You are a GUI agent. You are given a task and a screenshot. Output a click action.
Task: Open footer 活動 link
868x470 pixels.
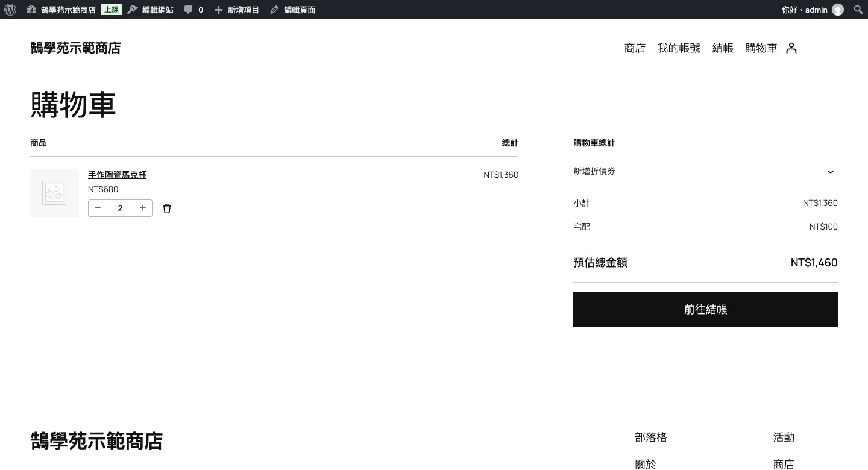tap(784, 437)
